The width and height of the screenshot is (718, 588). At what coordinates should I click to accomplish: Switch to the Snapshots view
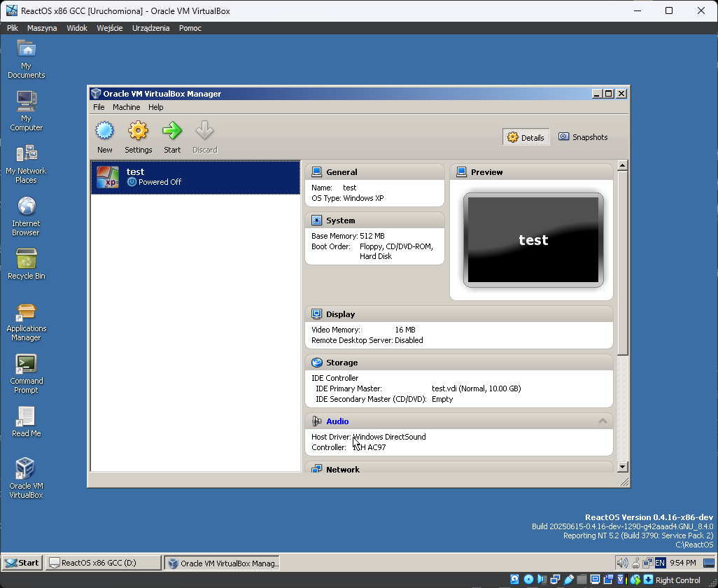583,137
